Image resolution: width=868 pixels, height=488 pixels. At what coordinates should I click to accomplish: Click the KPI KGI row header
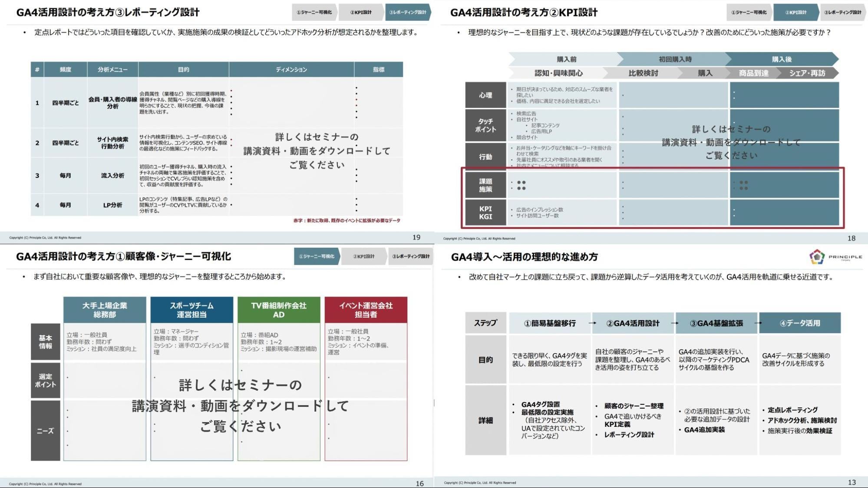[485, 213]
